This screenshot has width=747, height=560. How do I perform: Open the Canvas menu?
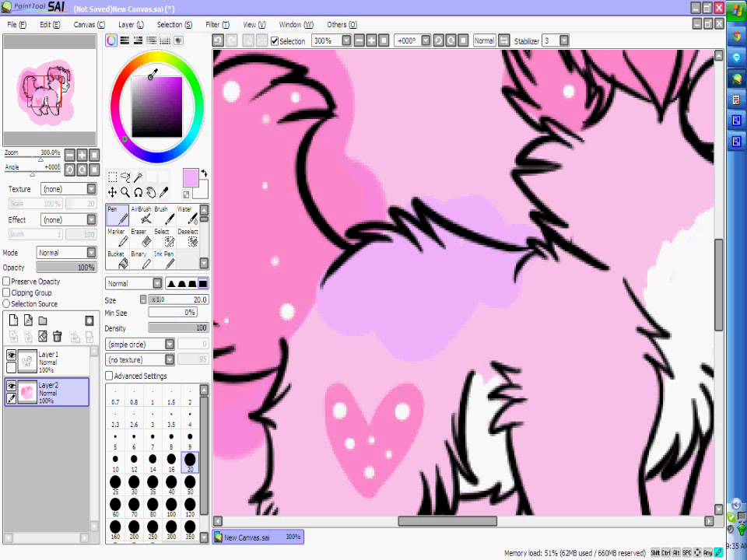(89, 25)
